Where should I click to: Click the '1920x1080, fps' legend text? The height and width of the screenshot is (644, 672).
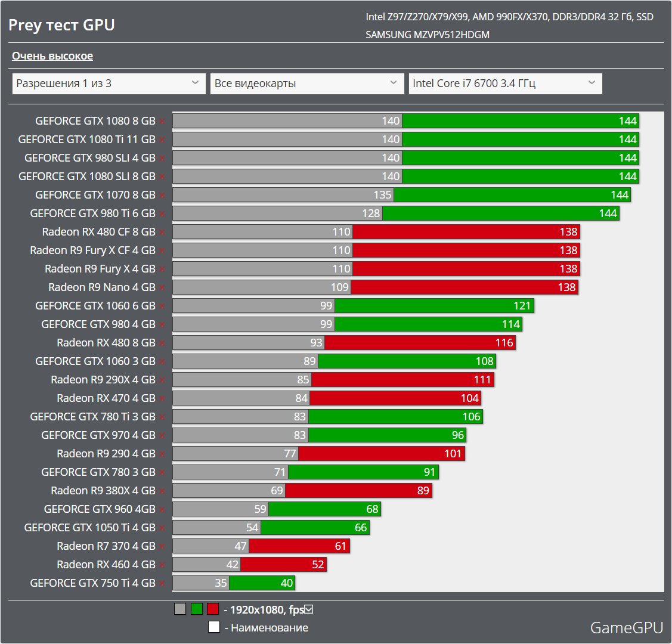coord(267,609)
